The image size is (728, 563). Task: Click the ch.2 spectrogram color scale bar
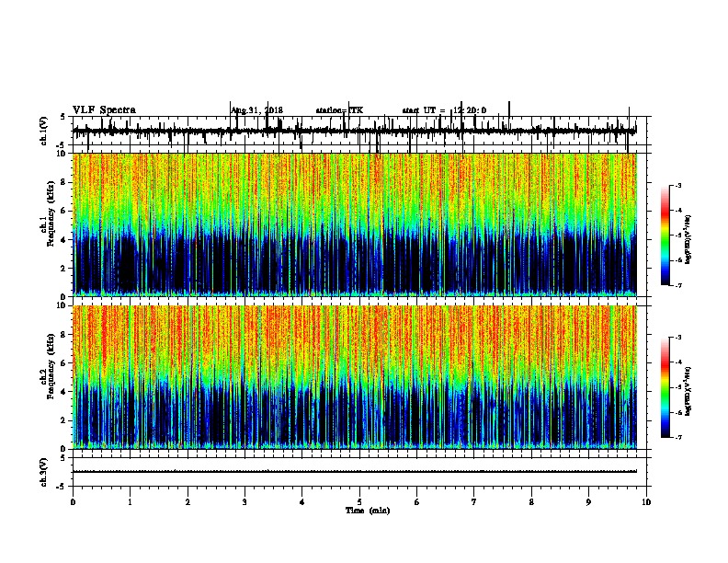(665, 387)
